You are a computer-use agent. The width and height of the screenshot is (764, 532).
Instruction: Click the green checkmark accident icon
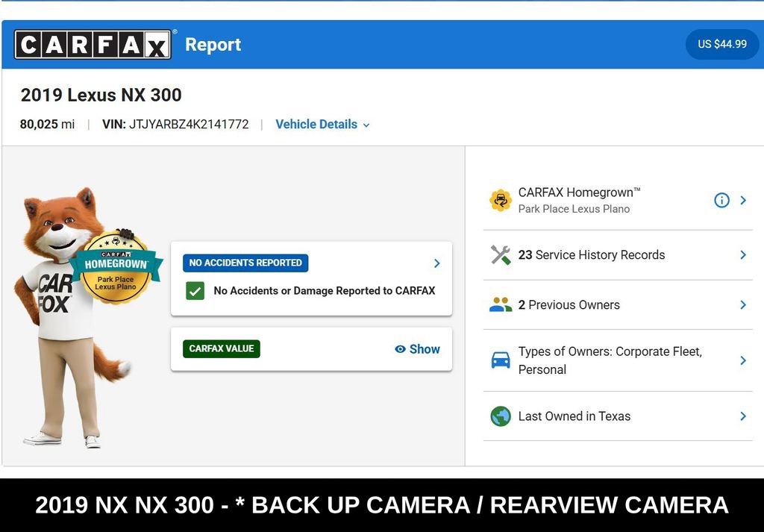pyautogui.click(x=195, y=291)
